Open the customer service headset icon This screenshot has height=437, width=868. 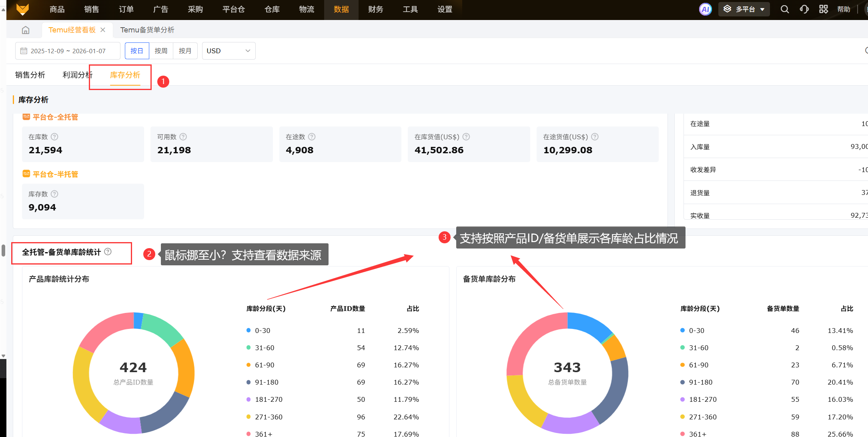(x=804, y=9)
